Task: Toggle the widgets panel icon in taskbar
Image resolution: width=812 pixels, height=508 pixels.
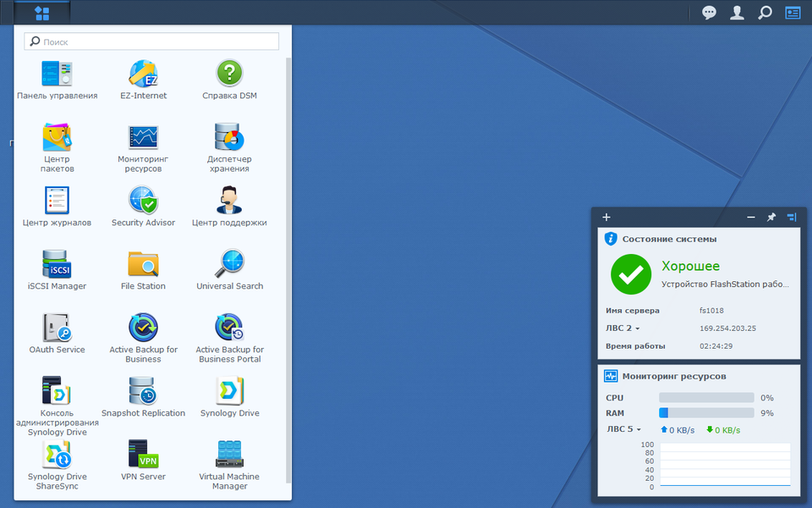Action: pos(793,13)
